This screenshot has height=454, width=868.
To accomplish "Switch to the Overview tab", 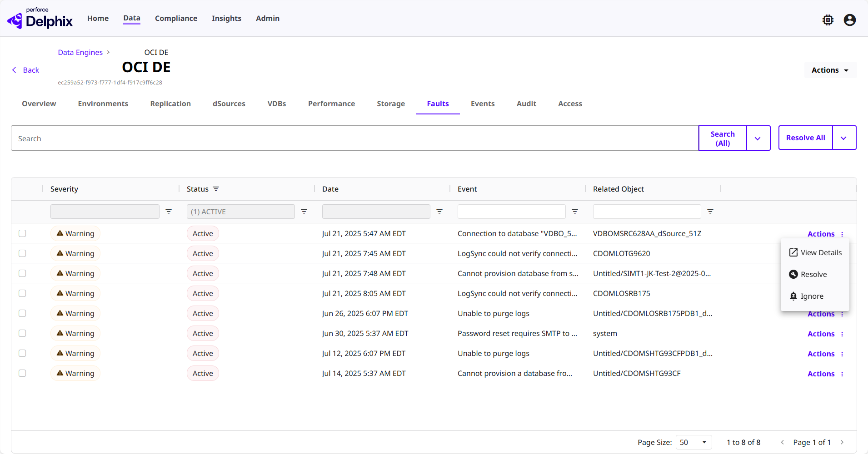I will pos(39,104).
